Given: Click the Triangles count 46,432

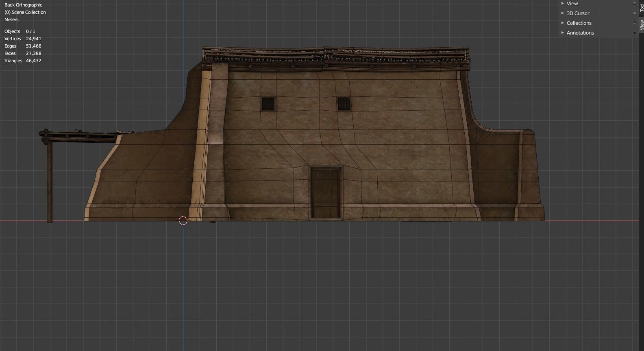Looking at the screenshot, I should (33, 61).
